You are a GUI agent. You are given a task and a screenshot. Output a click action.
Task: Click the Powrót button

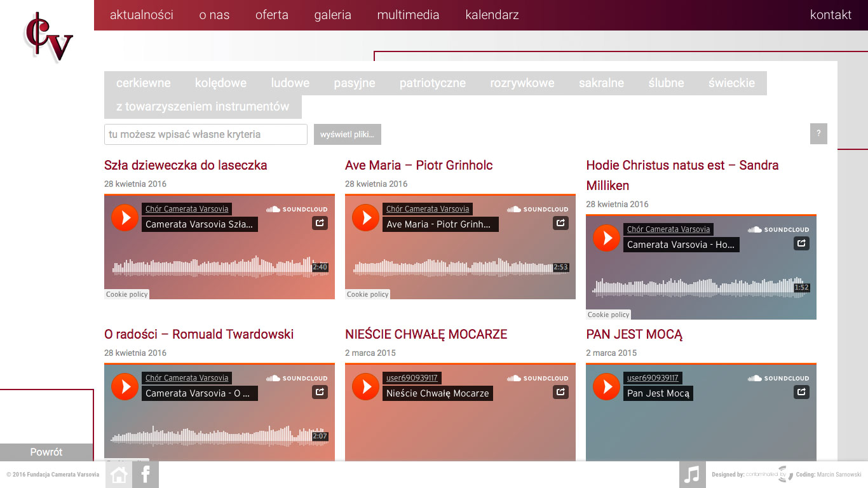point(46,452)
